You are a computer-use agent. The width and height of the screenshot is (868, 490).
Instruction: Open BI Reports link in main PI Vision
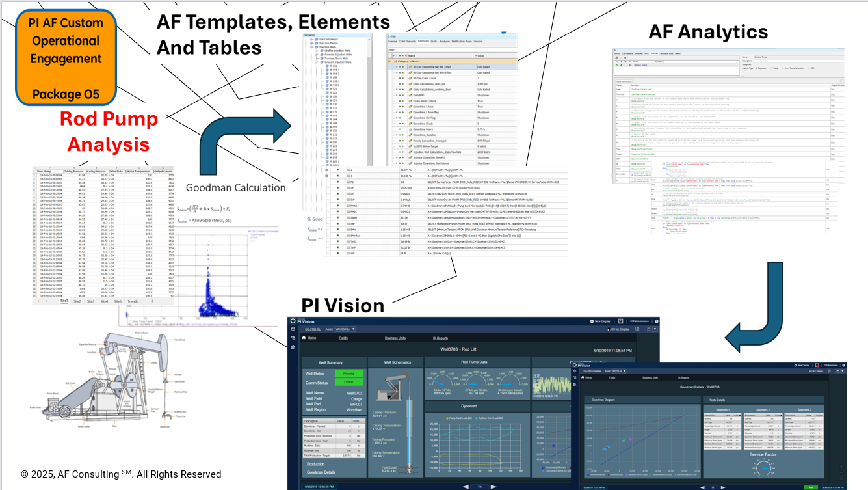[x=440, y=338]
